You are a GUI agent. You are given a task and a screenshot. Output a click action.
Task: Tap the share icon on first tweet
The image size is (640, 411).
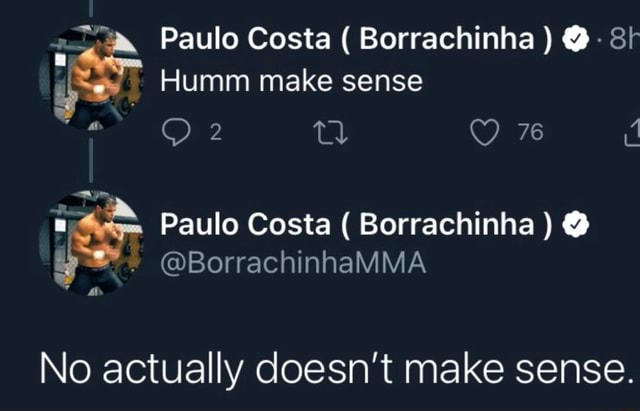[x=631, y=132]
